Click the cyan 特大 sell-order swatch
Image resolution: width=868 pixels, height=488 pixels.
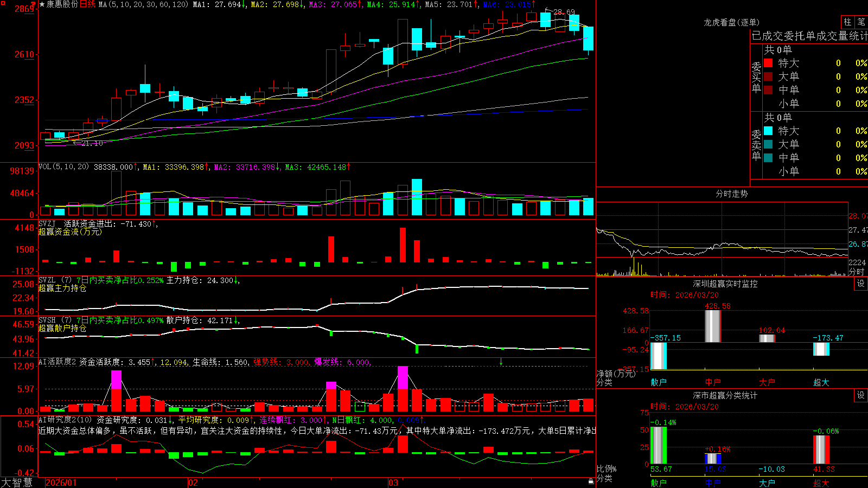tap(768, 131)
